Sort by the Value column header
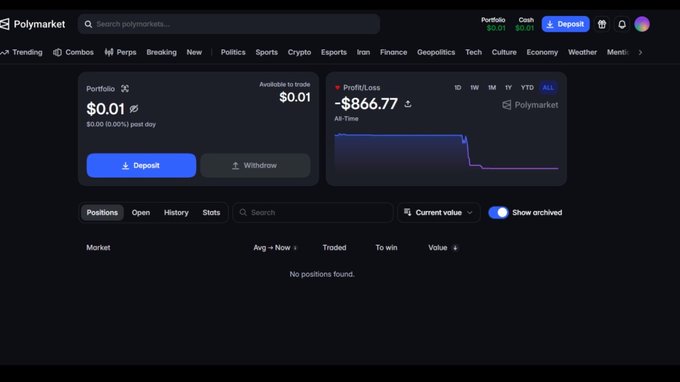 (438, 248)
